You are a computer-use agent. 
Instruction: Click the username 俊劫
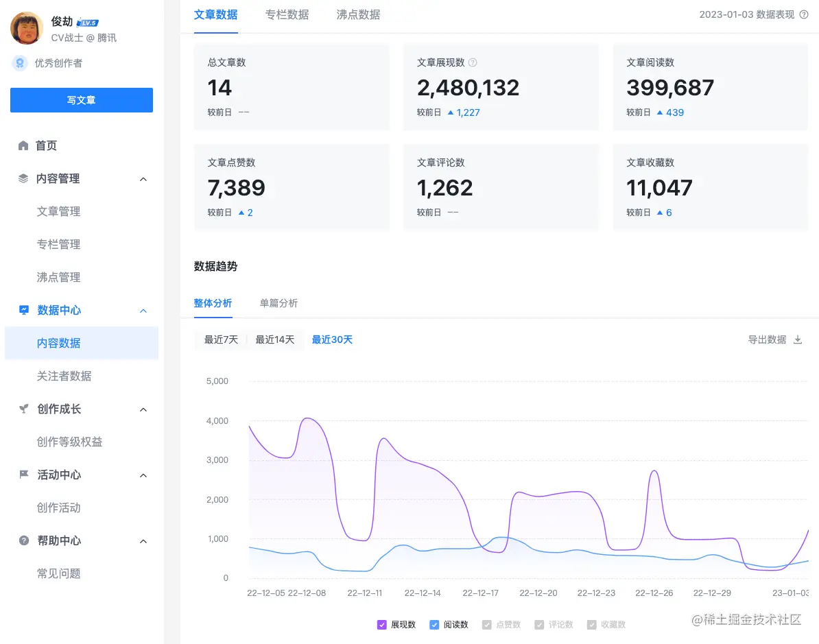[62, 22]
